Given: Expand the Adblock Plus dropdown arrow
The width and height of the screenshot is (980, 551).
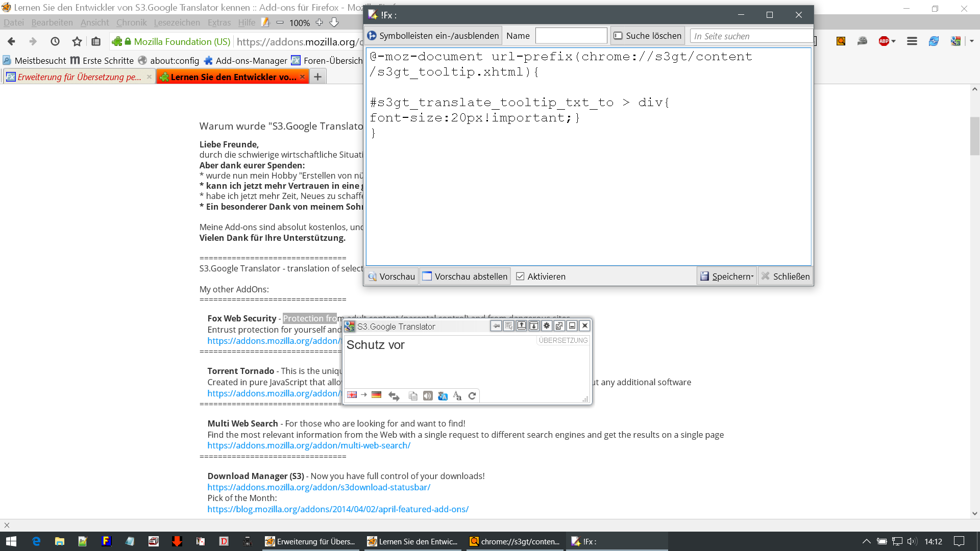Looking at the screenshot, I should tap(893, 41).
